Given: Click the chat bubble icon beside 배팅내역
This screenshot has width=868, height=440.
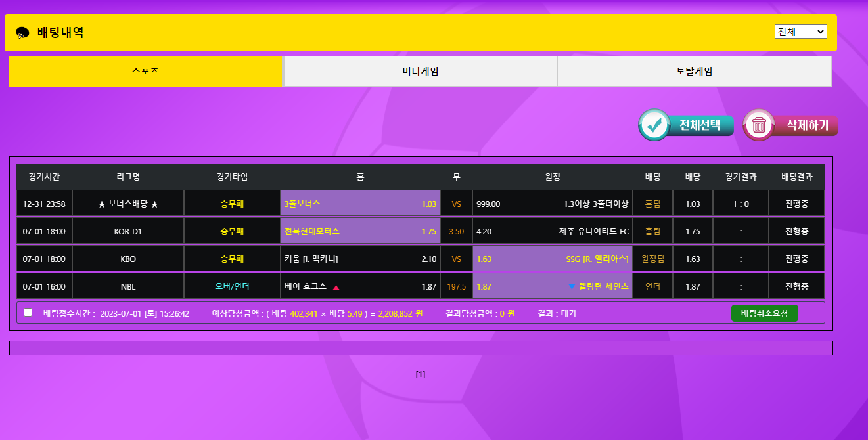Looking at the screenshot, I should pyautogui.click(x=22, y=33).
